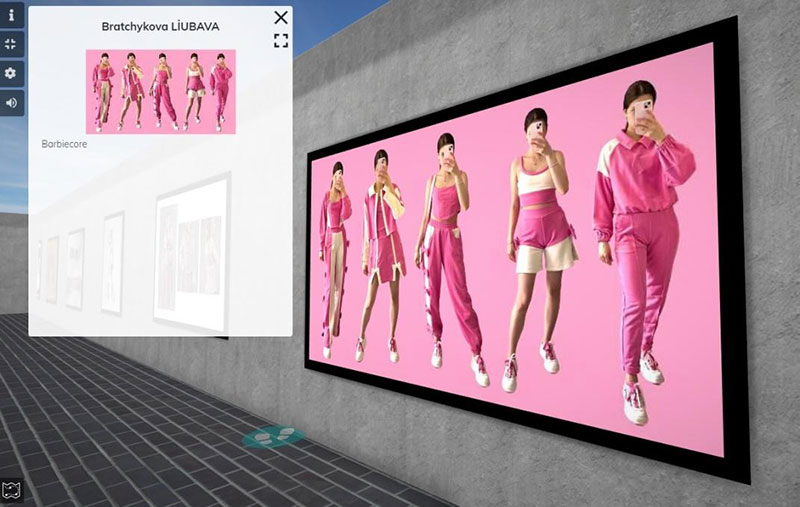The image size is (800, 507).
Task: Open the gallery map icon
Action: pos(11,491)
